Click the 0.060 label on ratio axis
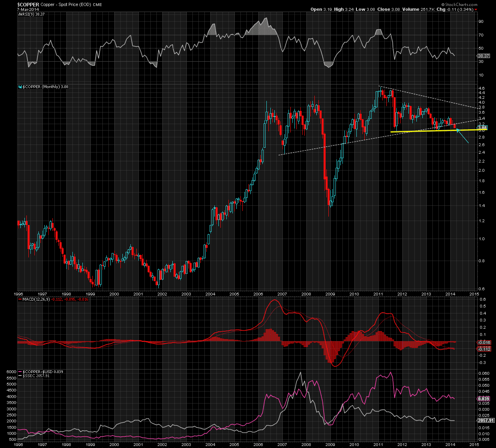The height and width of the screenshot is (448, 496). 484,373
